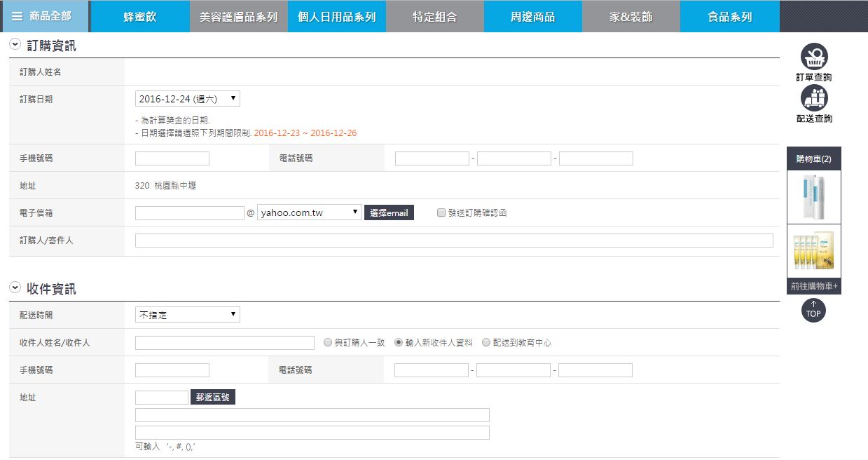Select the 輸入新收件人資料 radio option
The width and height of the screenshot is (868, 460).
(x=399, y=343)
